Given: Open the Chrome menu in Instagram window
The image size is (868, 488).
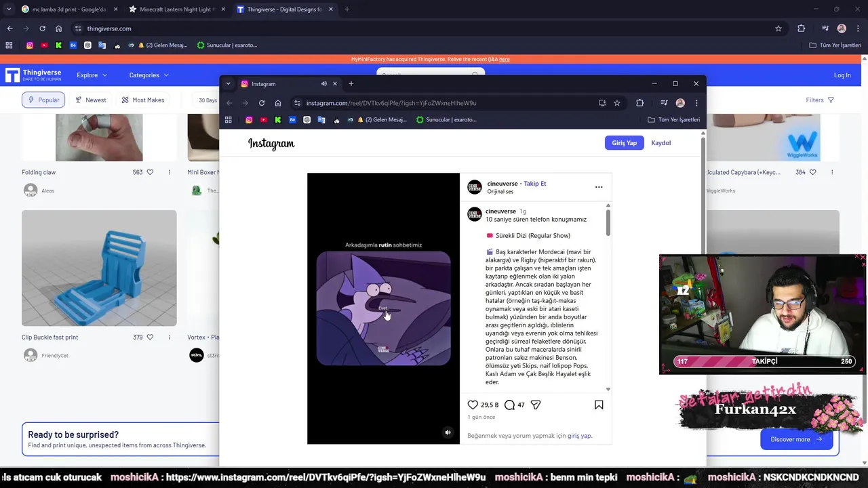Looking at the screenshot, I should 696,103.
